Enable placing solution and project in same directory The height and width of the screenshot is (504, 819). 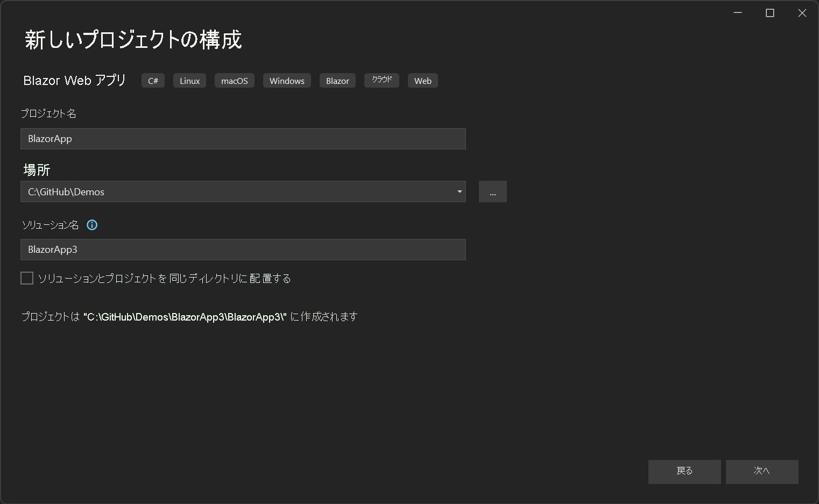[27, 278]
